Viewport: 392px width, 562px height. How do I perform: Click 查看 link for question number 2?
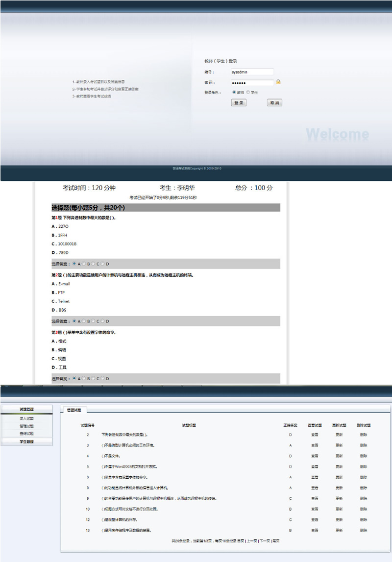[315, 435]
